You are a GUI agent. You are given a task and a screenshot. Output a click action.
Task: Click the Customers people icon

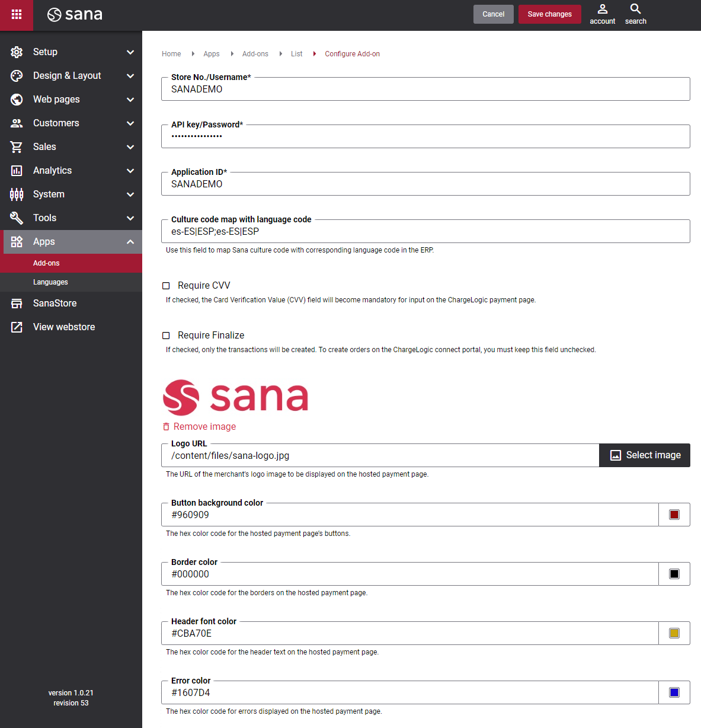17,123
